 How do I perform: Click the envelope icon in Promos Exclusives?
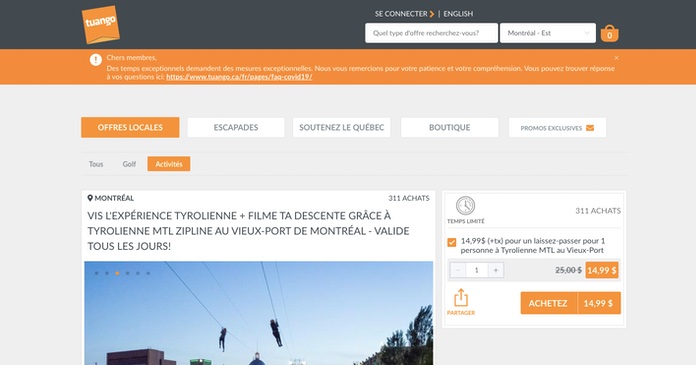coord(590,128)
